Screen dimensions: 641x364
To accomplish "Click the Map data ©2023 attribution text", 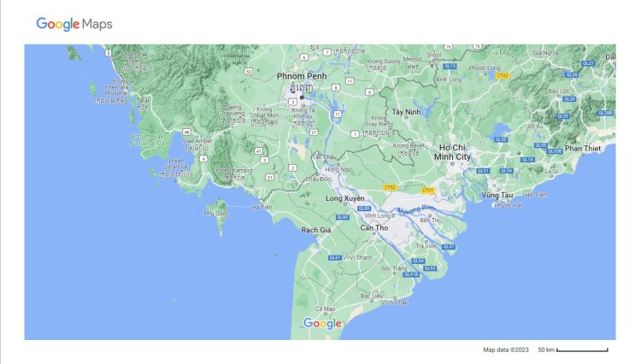I will [506, 349].
